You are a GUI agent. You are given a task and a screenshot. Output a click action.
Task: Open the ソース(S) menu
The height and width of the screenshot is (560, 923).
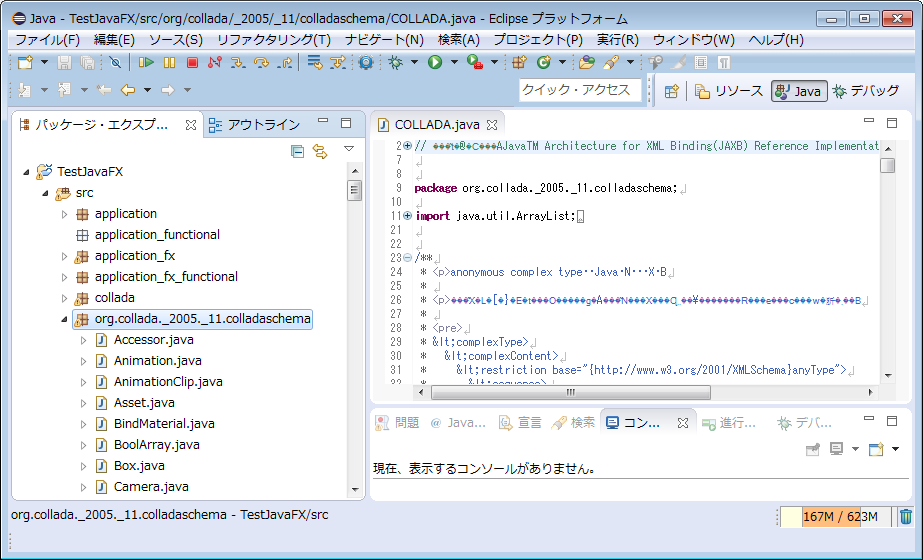(175, 39)
